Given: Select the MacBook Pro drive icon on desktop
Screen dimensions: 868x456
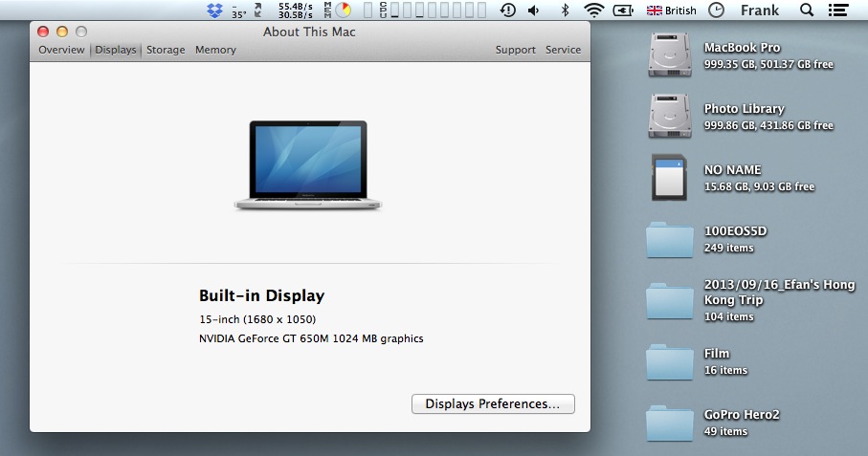Looking at the screenshot, I should (x=669, y=54).
